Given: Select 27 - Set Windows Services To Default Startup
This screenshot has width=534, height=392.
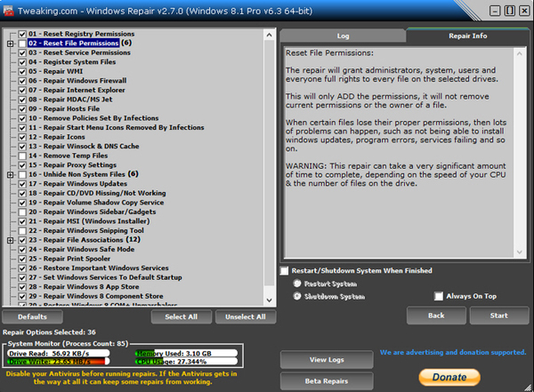Looking at the screenshot, I should pyautogui.click(x=105, y=277).
